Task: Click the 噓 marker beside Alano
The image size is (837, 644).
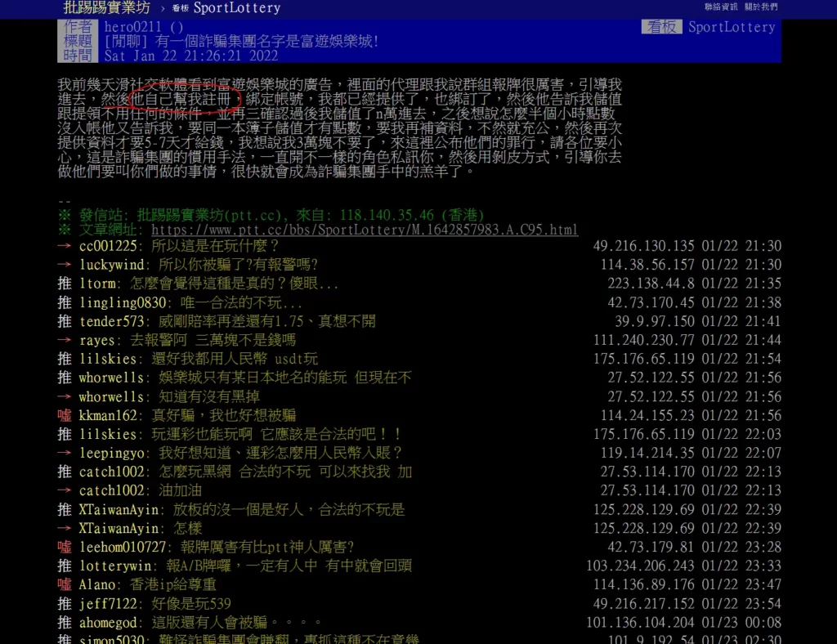Action: coord(65,584)
